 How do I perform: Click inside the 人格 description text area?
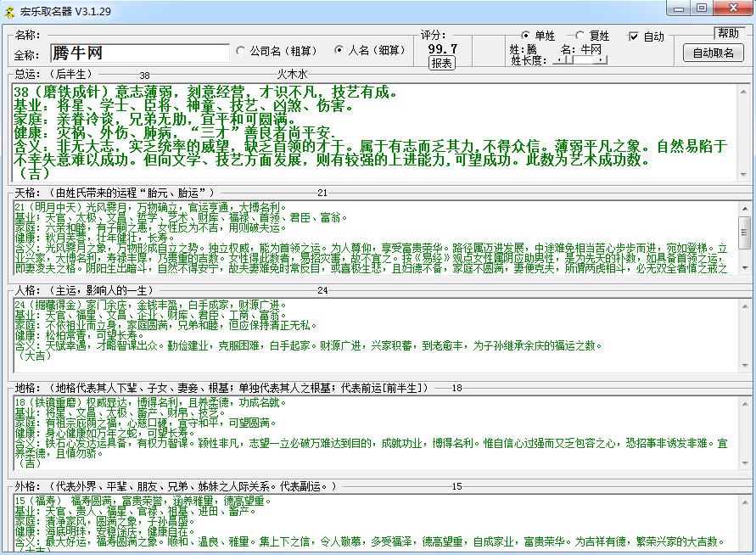coord(373,335)
